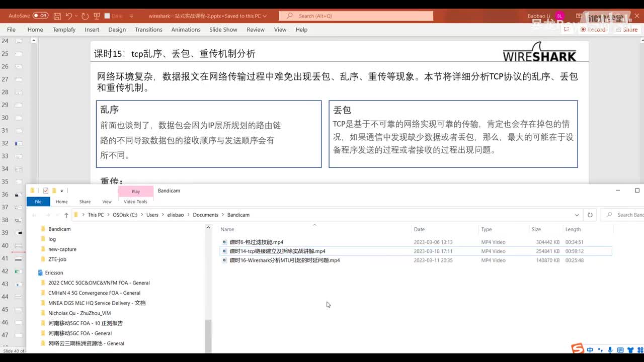This screenshot has height=362, width=644.
Task: Toggle the AutoSave switch in PowerPoint
Action: pyautogui.click(x=40, y=16)
